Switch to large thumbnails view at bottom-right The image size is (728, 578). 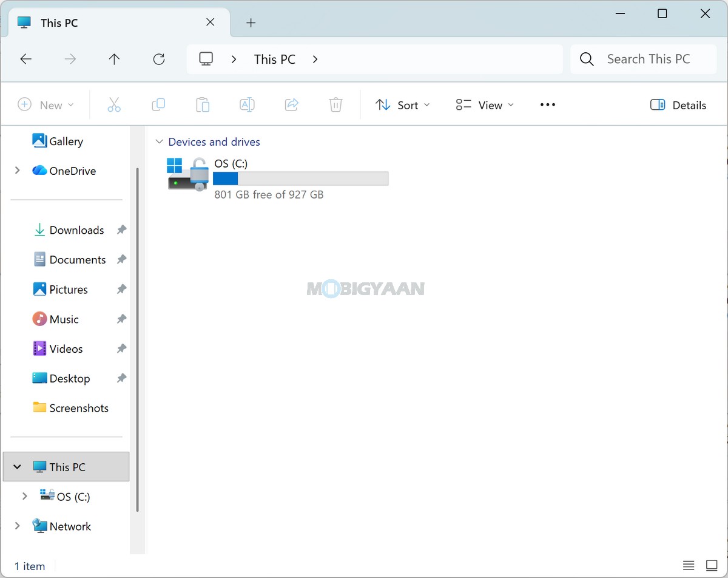coord(712,566)
